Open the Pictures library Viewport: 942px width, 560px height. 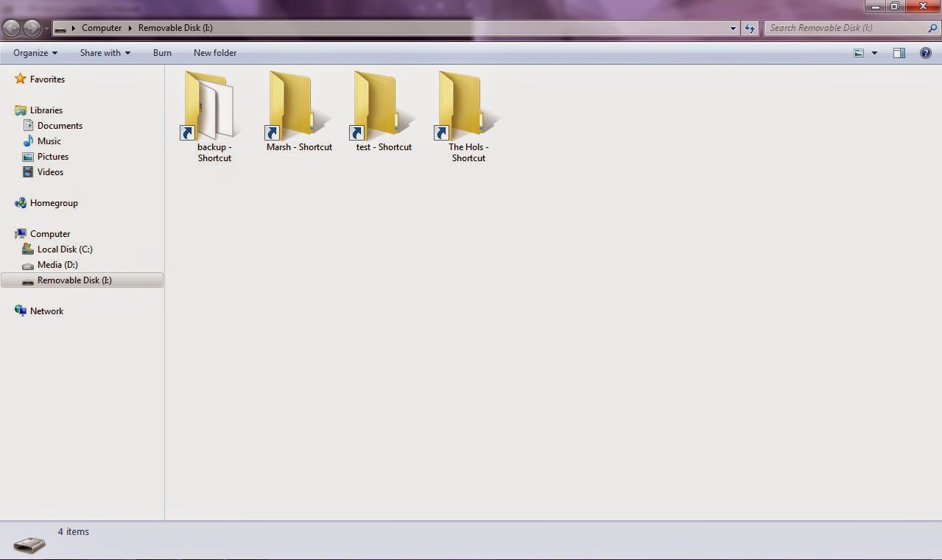(53, 156)
